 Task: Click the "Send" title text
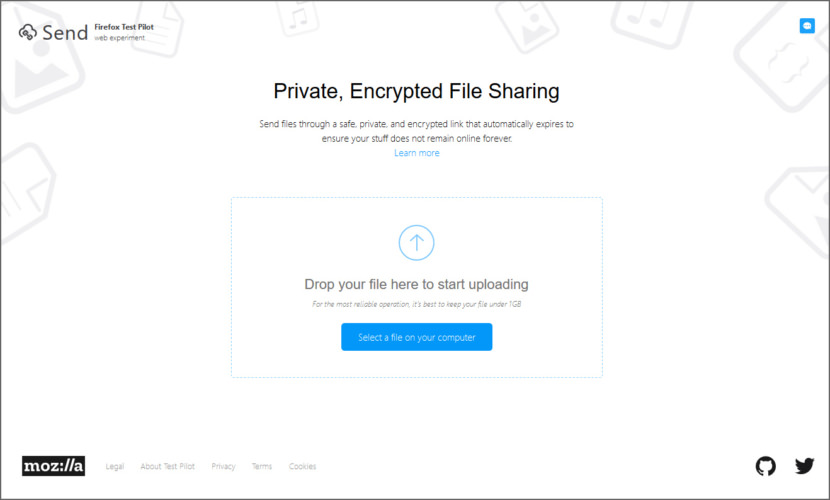click(65, 33)
